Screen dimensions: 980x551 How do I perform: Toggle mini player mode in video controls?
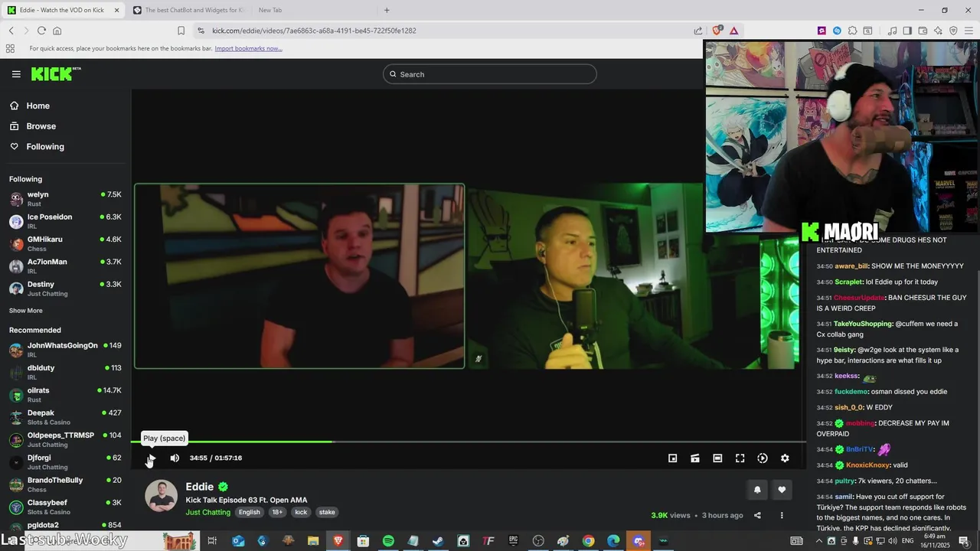pyautogui.click(x=672, y=458)
